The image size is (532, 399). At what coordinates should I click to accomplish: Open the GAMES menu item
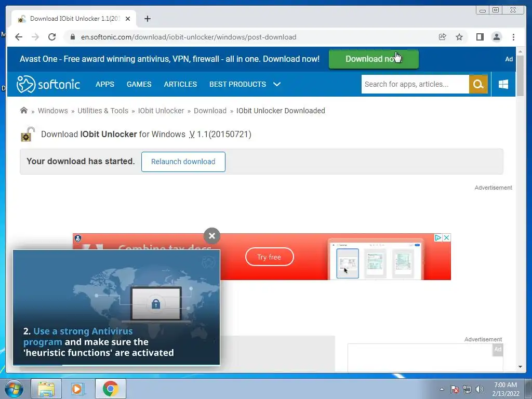tap(139, 84)
